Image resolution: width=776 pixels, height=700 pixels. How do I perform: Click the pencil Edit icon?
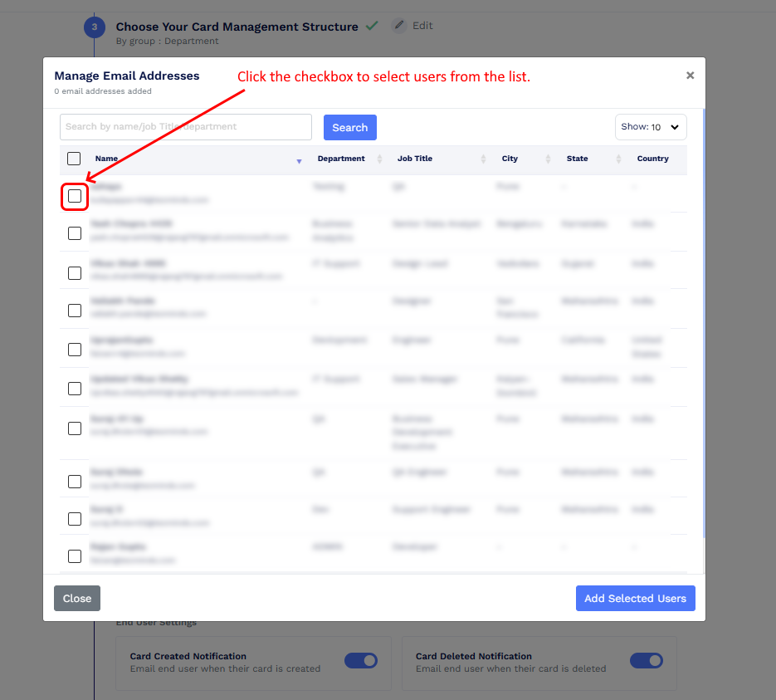(399, 25)
